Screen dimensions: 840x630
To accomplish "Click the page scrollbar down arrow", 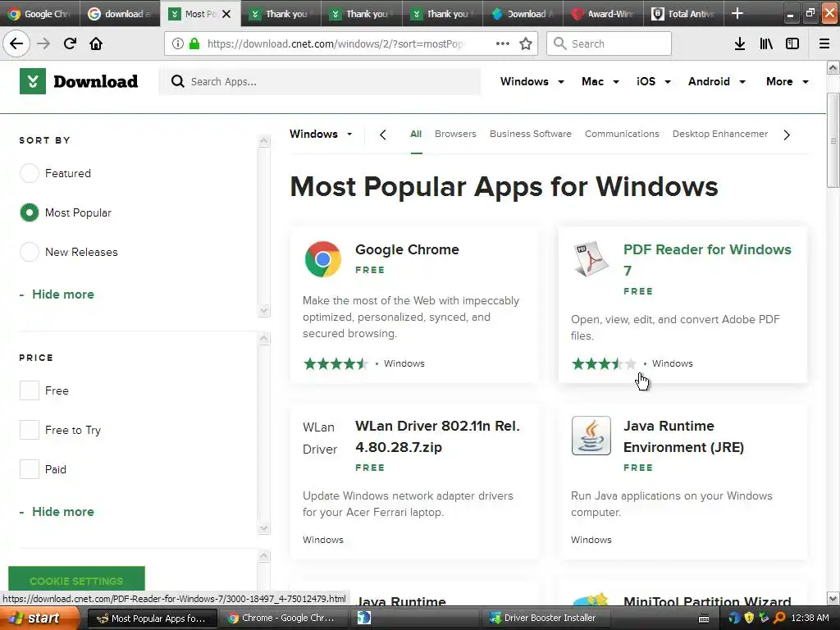I will coord(833,598).
